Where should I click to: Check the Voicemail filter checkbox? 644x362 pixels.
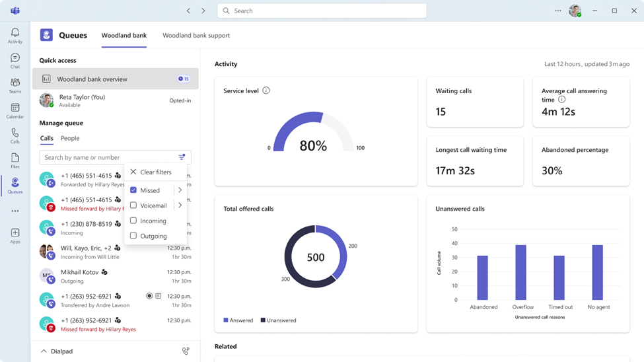(133, 205)
